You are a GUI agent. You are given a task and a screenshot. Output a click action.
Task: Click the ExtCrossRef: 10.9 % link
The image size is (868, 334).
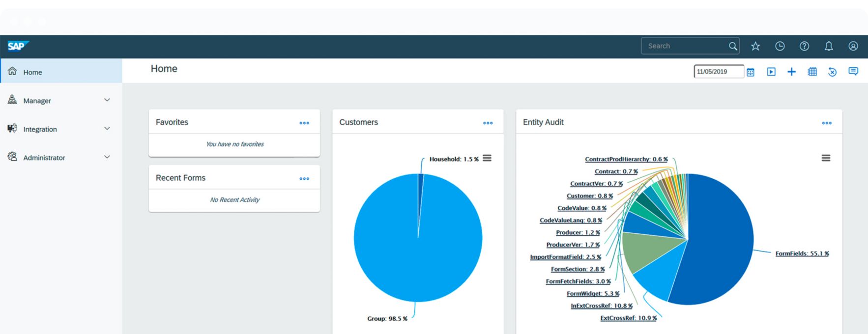pyautogui.click(x=628, y=318)
